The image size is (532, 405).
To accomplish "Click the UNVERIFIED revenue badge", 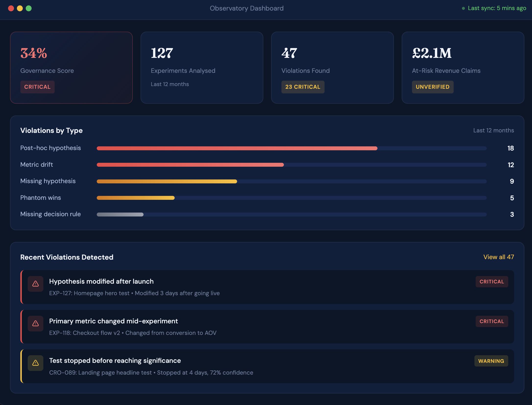I will [x=432, y=87].
